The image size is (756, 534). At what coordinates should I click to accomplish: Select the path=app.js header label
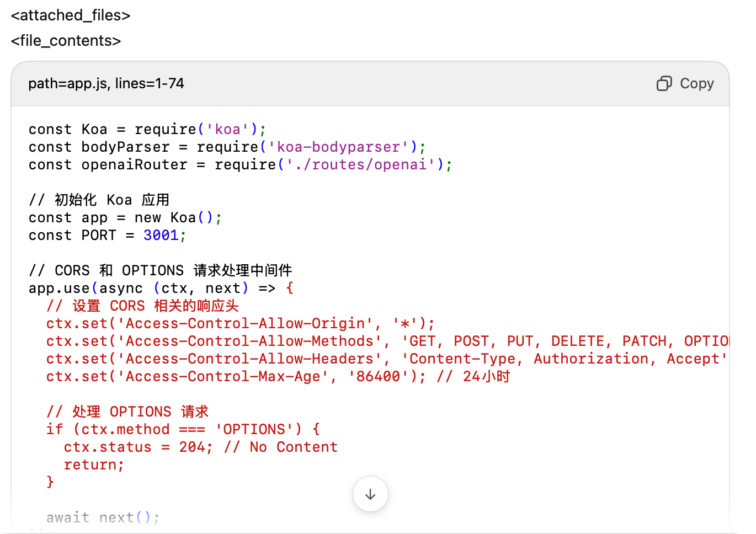66,83
